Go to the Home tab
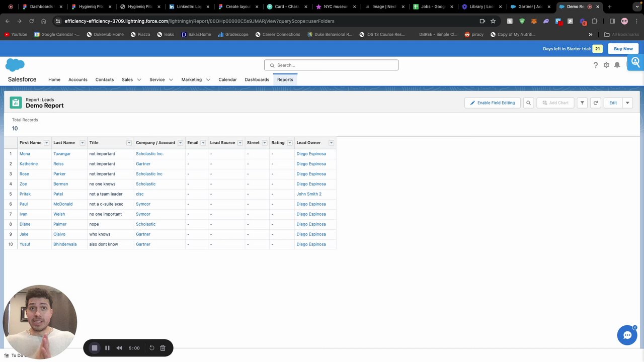The width and height of the screenshot is (644, 362). coord(54,79)
